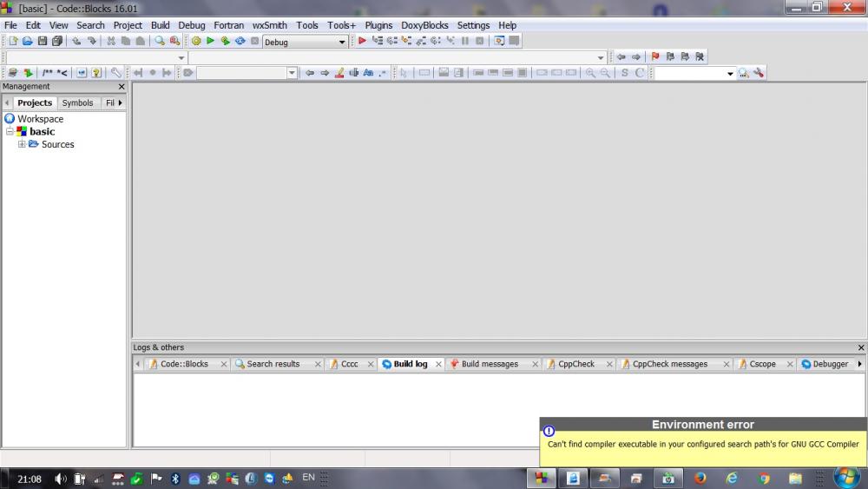Click the Clear bookmarks flag icon

(700, 56)
